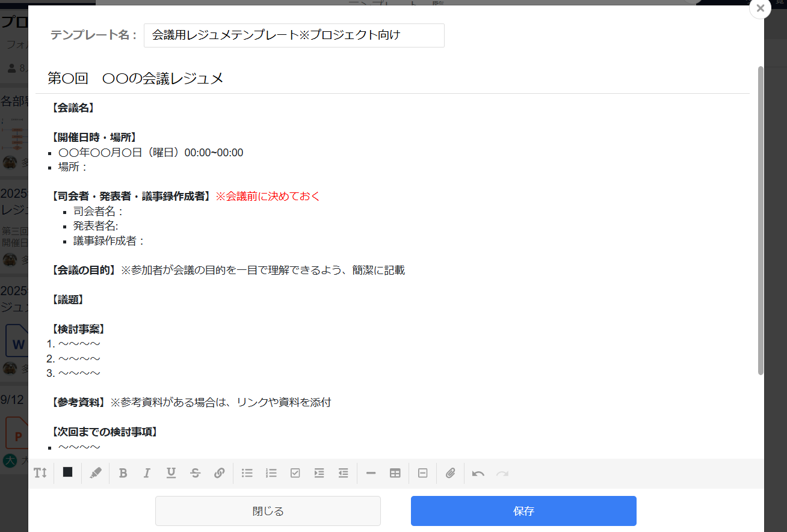Screen dimensions: 787x532
Task: Toggle numbered list formatting
Action: click(x=271, y=473)
